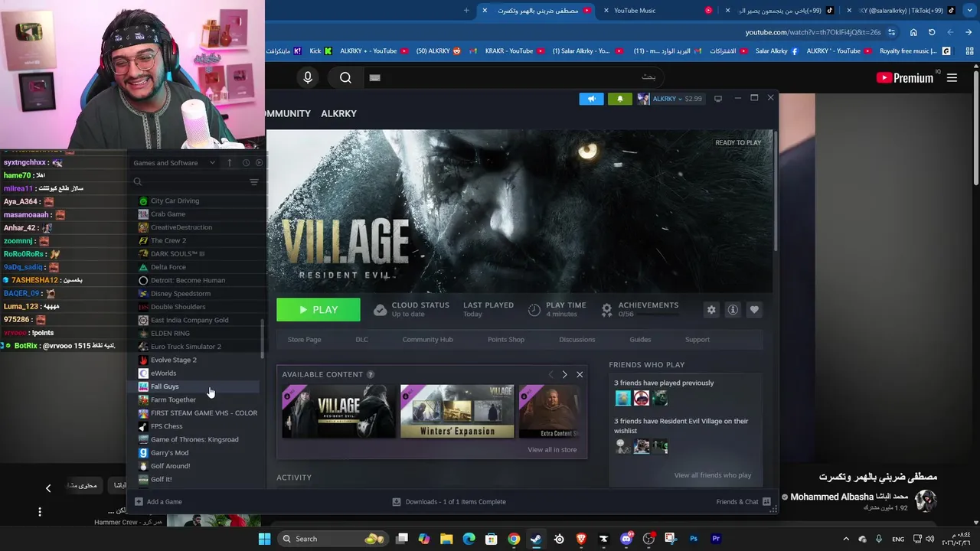Viewport: 980px width, 551px height.
Task: Open game settings gear icon in Steam
Action: coord(711,310)
